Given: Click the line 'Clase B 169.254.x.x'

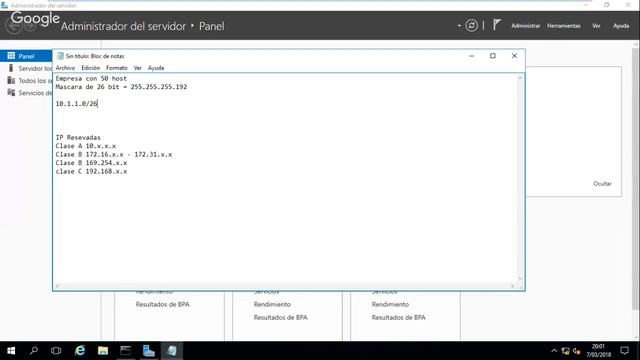Looking at the screenshot, I should pos(91,163).
